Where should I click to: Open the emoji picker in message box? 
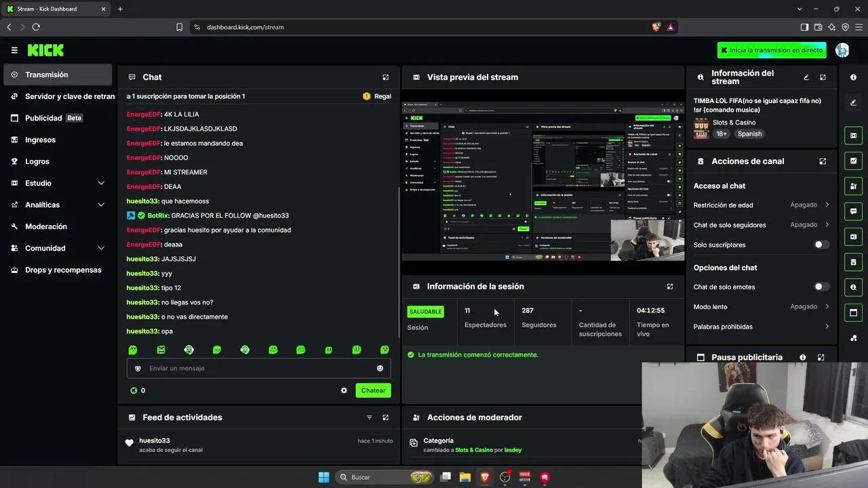pos(380,368)
